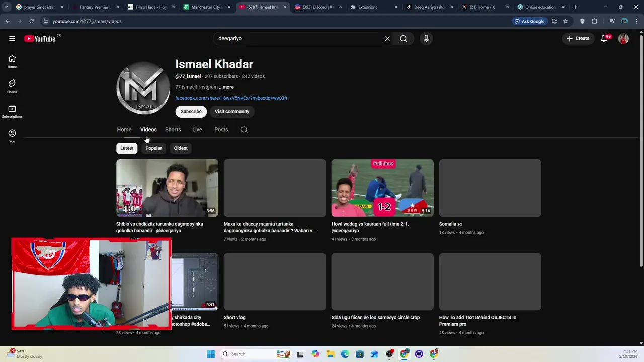This screenshot has width=644, height=362.
Task: Open Microsoft Store from taskbar
Action: point(360,354)
